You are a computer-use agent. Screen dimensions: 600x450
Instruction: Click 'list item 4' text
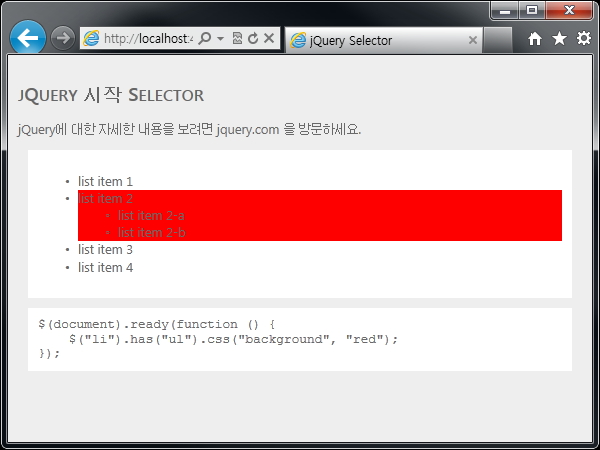pyautogui.click(x=105, y=267)
